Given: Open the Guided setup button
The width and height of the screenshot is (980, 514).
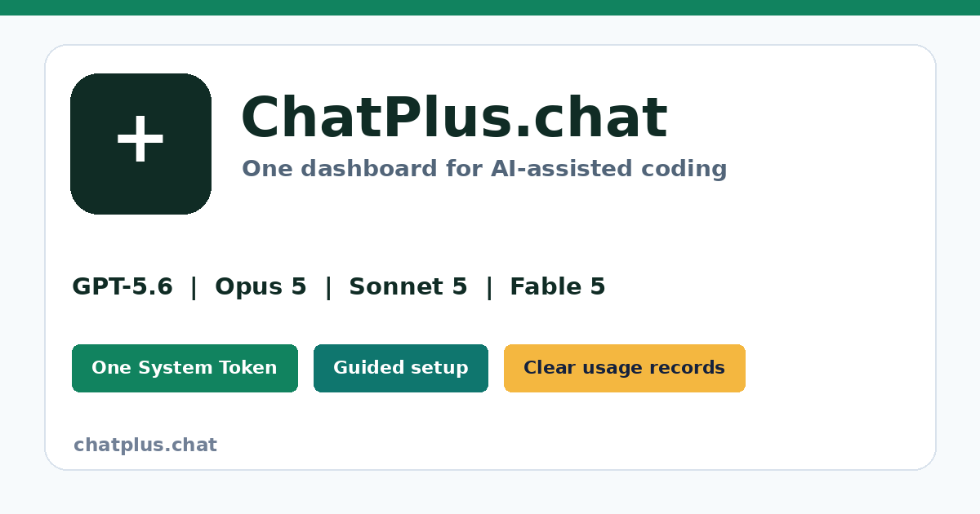Looking at the screenshot, I should [x=401, y=368].
